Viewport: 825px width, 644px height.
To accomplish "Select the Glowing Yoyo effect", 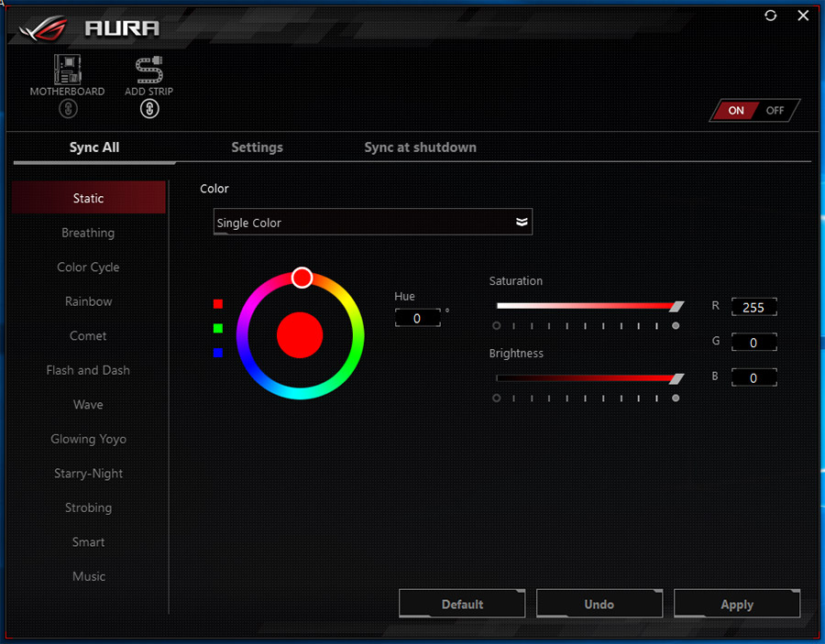I will [88, 439].
